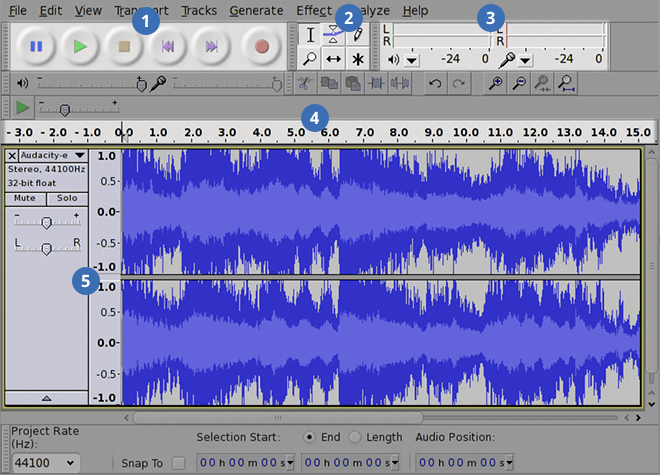Collapse the track using the up arrow
The image size is (660, 475).
click(46, 398)
